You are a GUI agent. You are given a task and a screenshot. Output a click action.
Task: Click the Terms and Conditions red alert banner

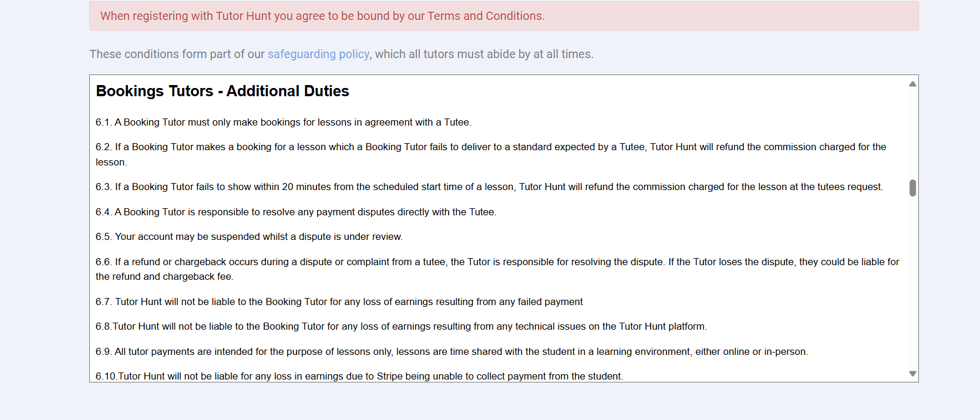[x=504, y=16]
